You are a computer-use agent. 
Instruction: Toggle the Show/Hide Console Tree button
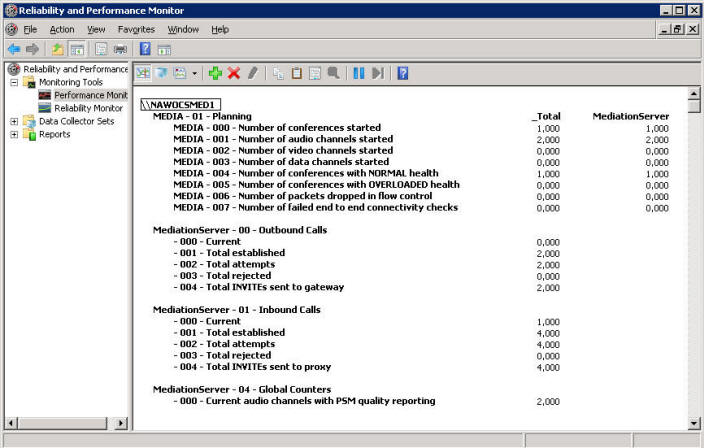pyautogui.click(x=77, y=49)
